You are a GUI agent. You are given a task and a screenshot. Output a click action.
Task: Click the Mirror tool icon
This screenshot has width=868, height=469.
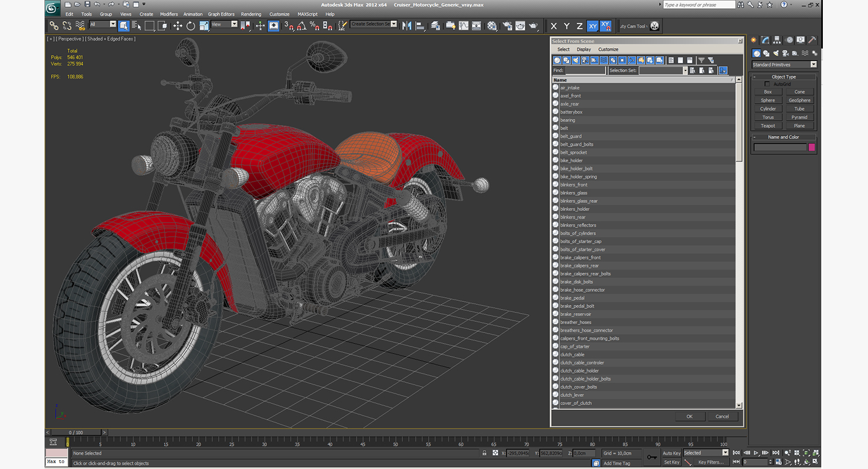click(406, 26)
